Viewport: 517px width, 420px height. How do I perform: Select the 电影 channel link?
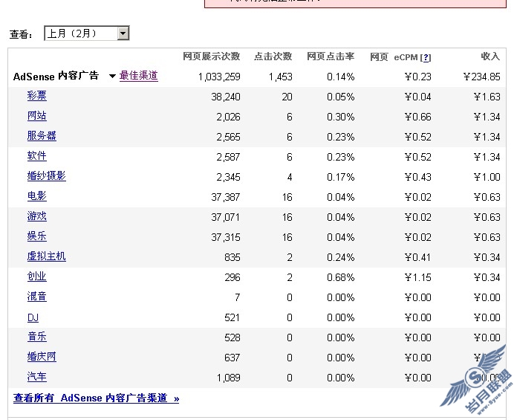(x=37, y=196)
